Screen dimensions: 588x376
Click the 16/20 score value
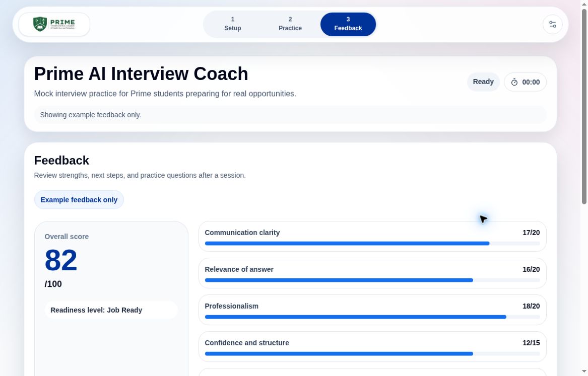point(531,269)
